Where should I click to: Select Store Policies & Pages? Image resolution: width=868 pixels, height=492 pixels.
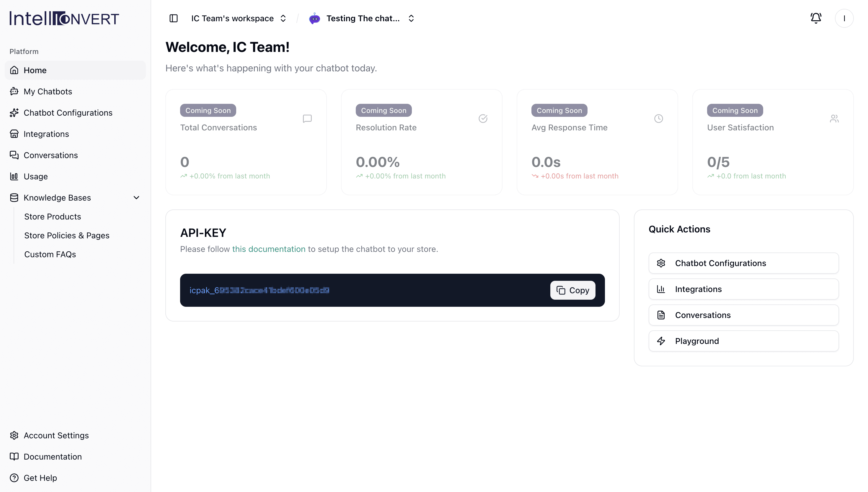click(67, 235)
